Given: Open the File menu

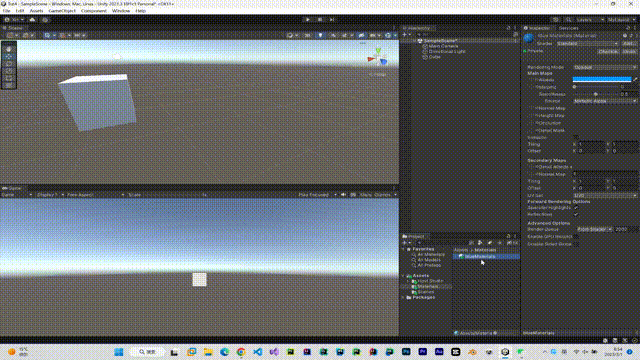Looking at the screenshot, I should (6, 11).
